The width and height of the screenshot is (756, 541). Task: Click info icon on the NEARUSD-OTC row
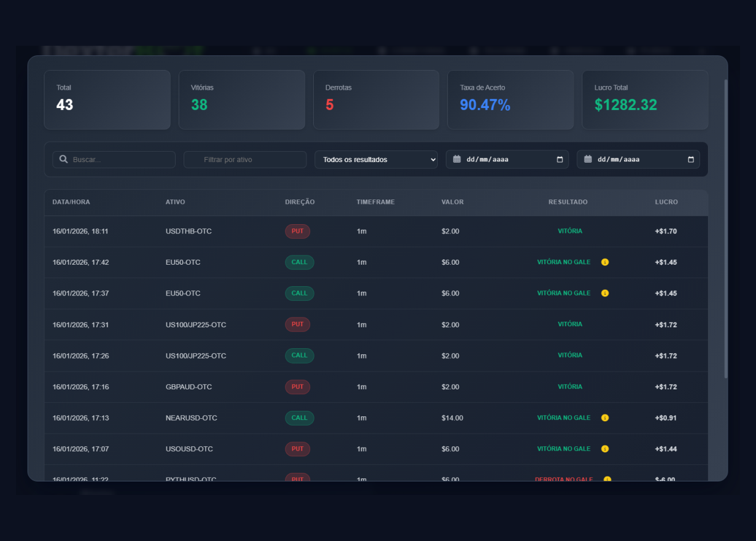(605, 418)
